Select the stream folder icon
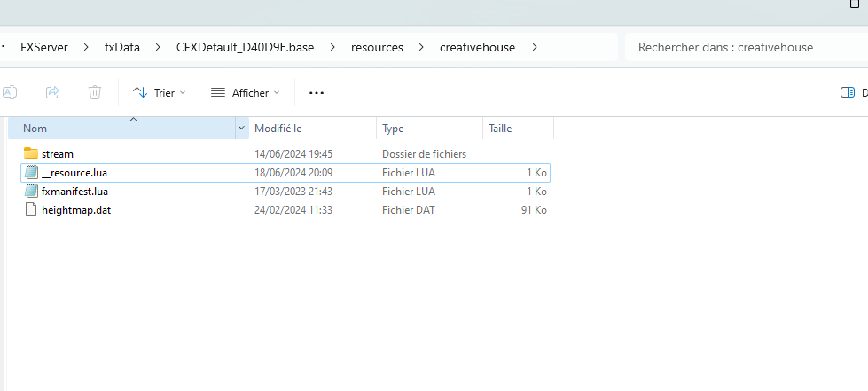The height and width of the screenshot is (391, 868). click(x=31, y=153)
